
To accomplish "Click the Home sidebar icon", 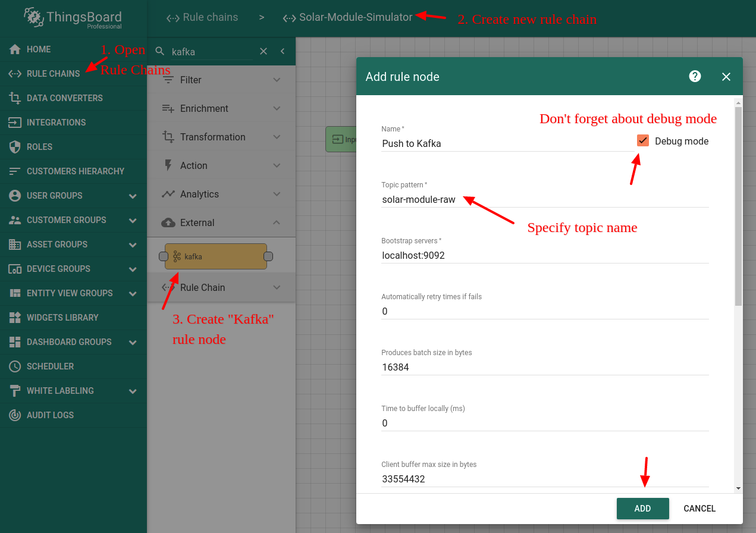I will click(15, 49).
